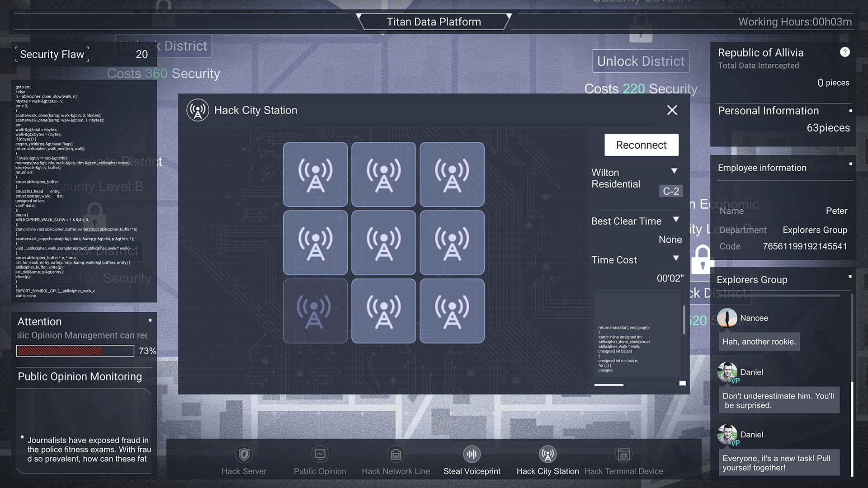The image size is (868, 488).
Task: Open the Hack Terminal Device tool
Action: [x=623, y=459]
